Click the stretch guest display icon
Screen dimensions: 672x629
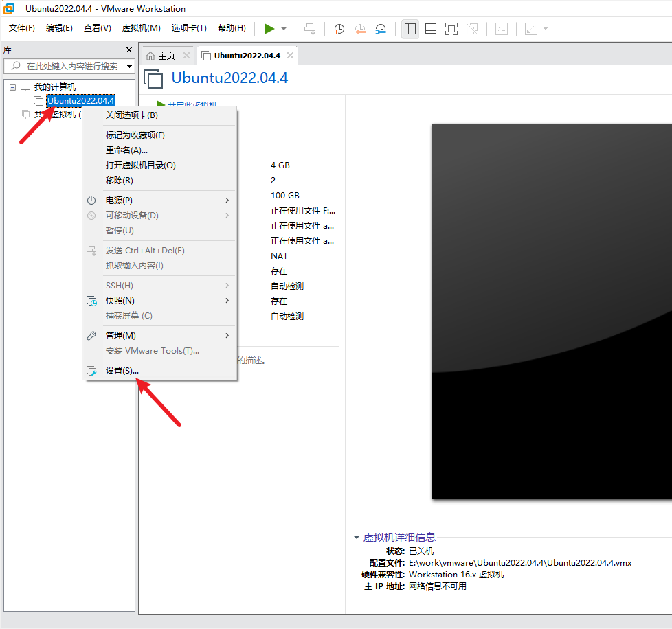pyautogui.click(x=531, y=29)
